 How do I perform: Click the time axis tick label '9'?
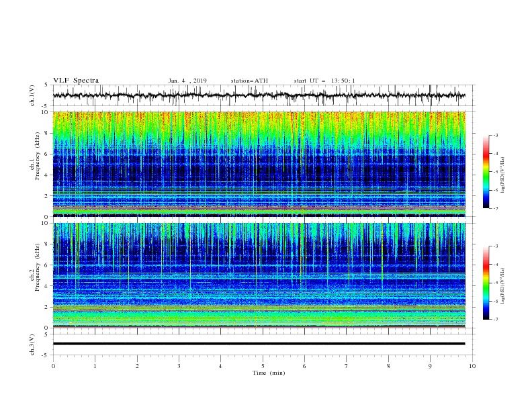[430, 366]
